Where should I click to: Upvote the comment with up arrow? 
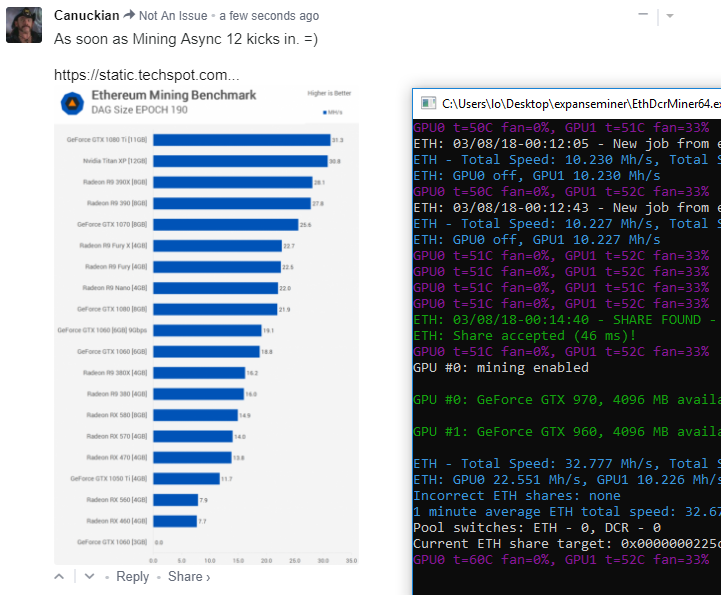59,576
